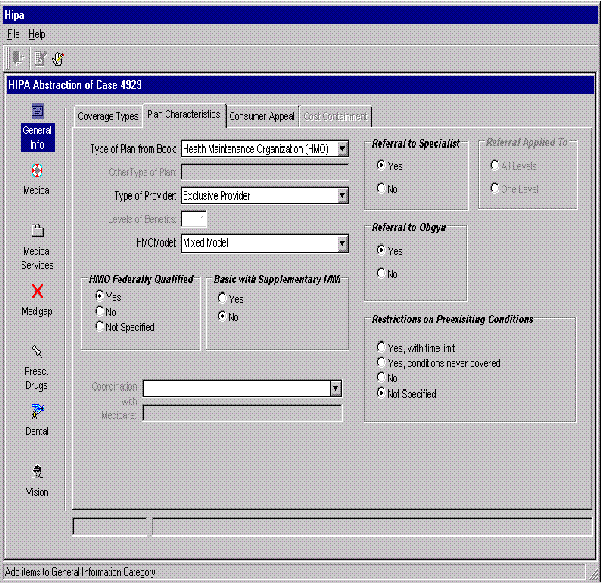Click the first toolbar icon below File menu
The image size is (601, 584).
pyautogui.click(x=17, y=57)
